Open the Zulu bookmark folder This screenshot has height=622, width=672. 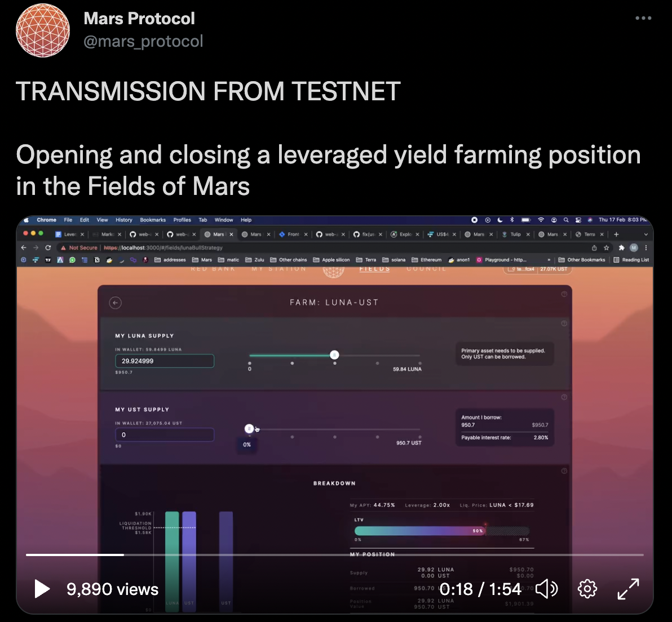(x=255, y=260)
